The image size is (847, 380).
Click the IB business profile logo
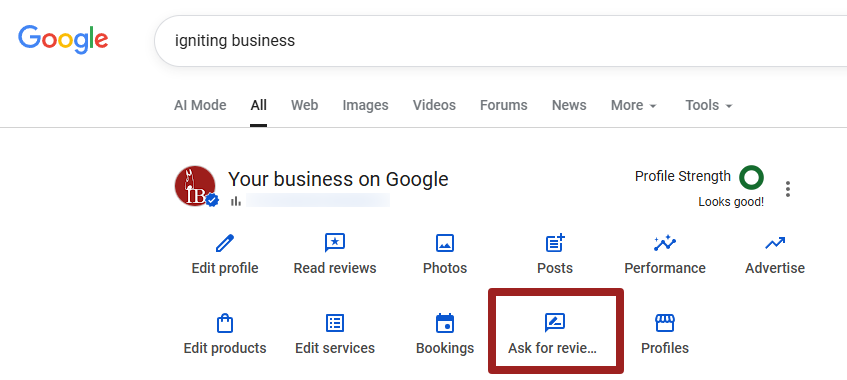(195, 186)
